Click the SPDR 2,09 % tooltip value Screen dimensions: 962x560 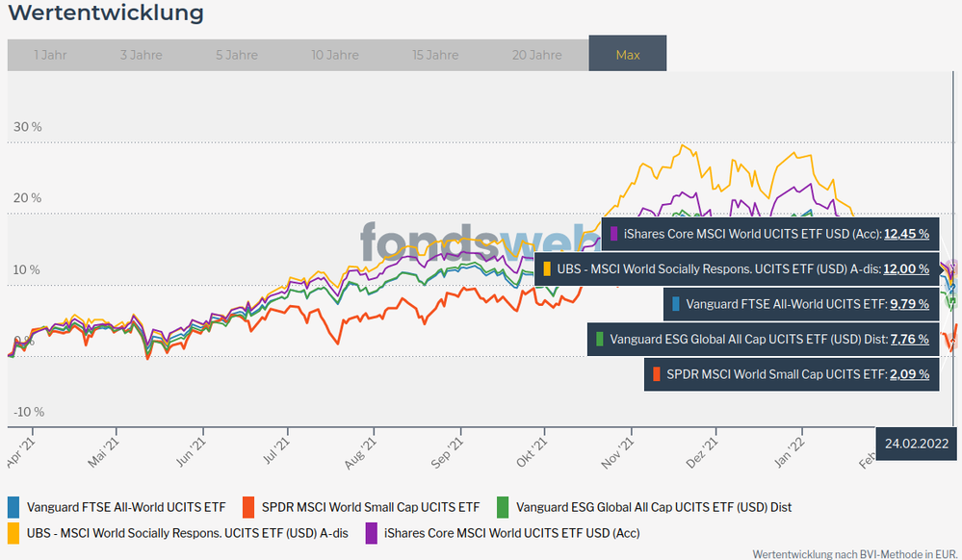point(909,374)
